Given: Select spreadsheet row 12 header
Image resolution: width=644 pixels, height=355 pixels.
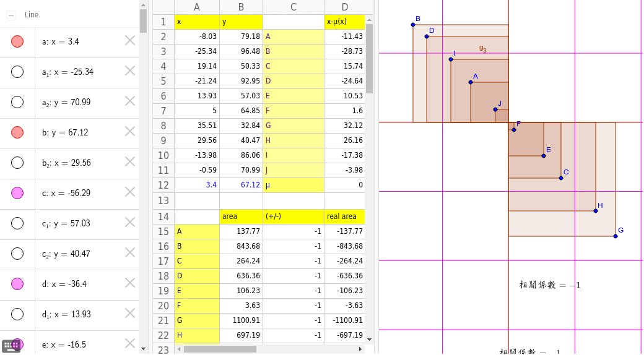Looking at the screenshot, I should point(163,185).
